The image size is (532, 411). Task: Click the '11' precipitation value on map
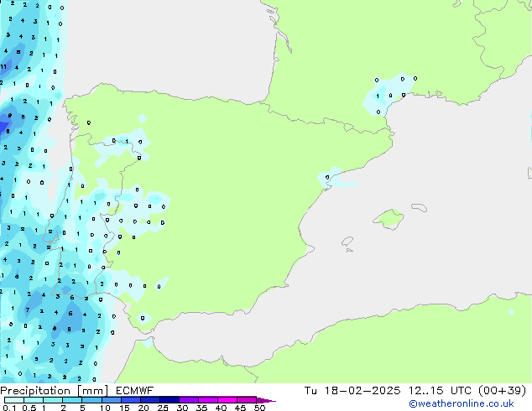coord(3,67)
